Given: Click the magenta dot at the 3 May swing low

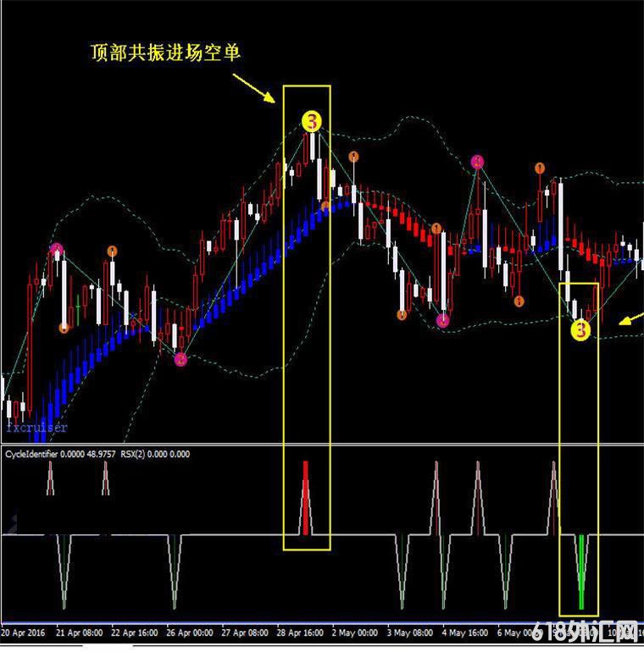Looking at the screenshot, I should point(443,320).
